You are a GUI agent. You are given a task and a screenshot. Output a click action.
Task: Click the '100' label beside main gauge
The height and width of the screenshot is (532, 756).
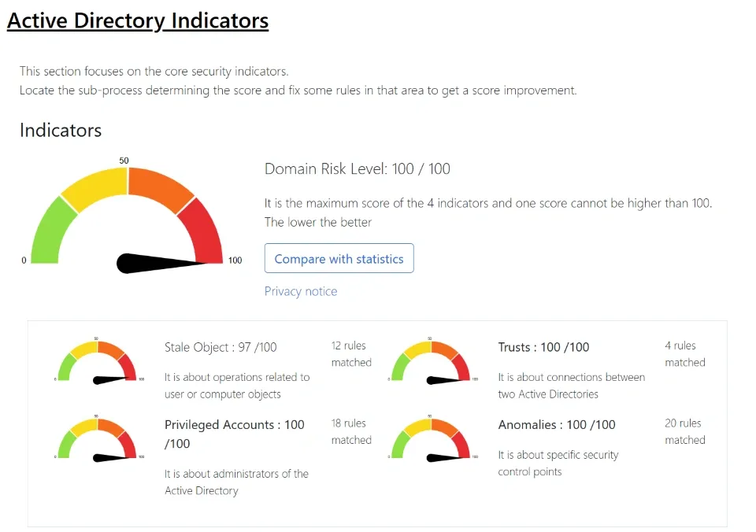[235, 260]
